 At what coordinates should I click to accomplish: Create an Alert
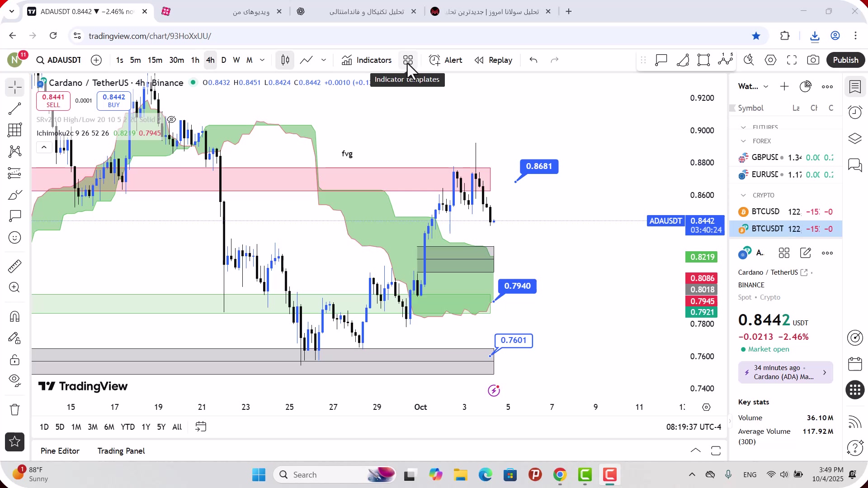tap(446, 60)
